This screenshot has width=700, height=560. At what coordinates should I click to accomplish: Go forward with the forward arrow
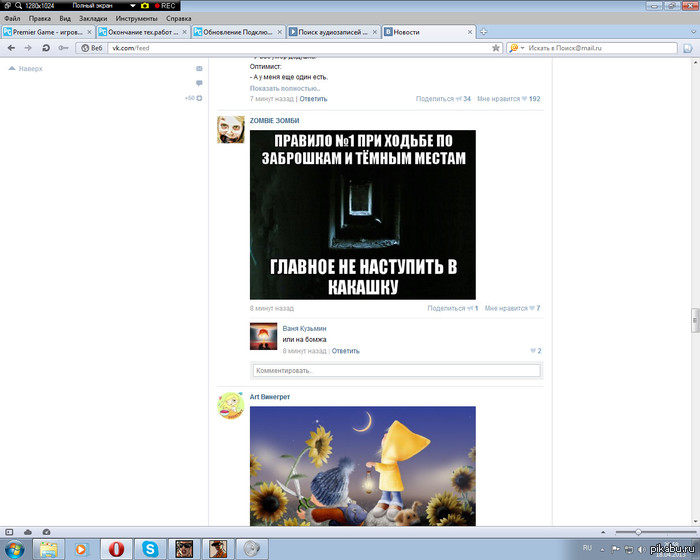[28, 48]
